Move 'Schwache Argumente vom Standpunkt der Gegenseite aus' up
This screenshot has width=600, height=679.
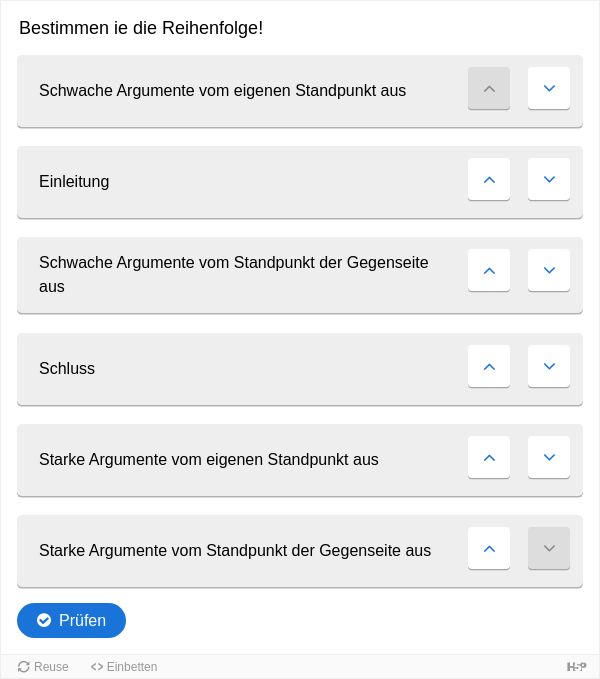[489, 270]
